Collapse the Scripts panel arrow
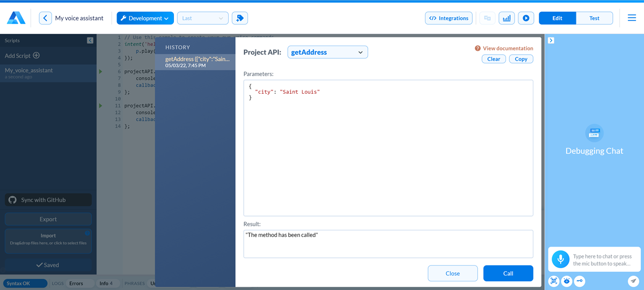 90,40
